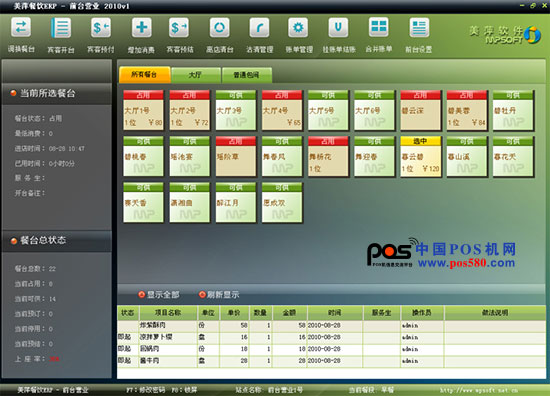This screenshot has width=550, height=396.
Task: Open the 沽清管理 sold-out management icon
Action: [259, 28]
